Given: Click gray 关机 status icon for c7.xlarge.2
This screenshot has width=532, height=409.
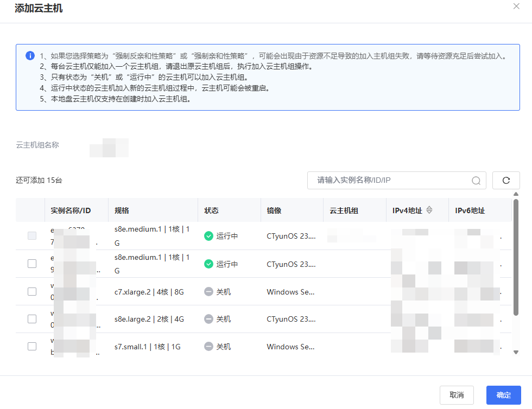Looking at the screenshot, I should pos(208,292).
